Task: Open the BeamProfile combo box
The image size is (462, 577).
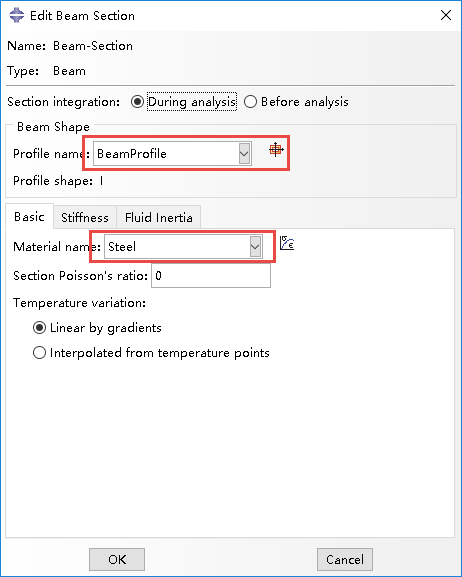Action: (x=172, y=153)
